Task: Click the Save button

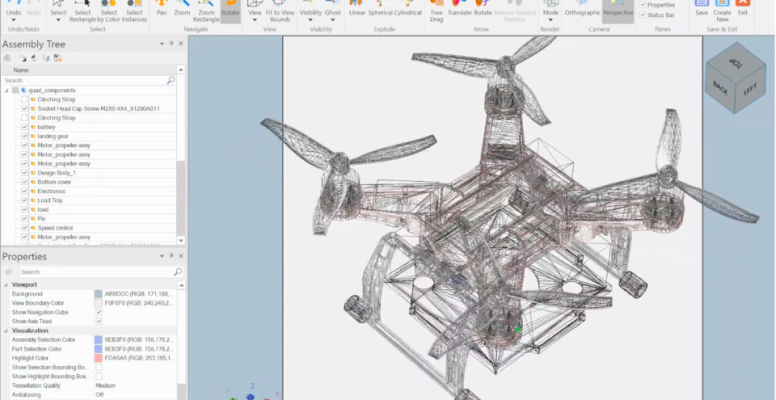Action: 701,10
